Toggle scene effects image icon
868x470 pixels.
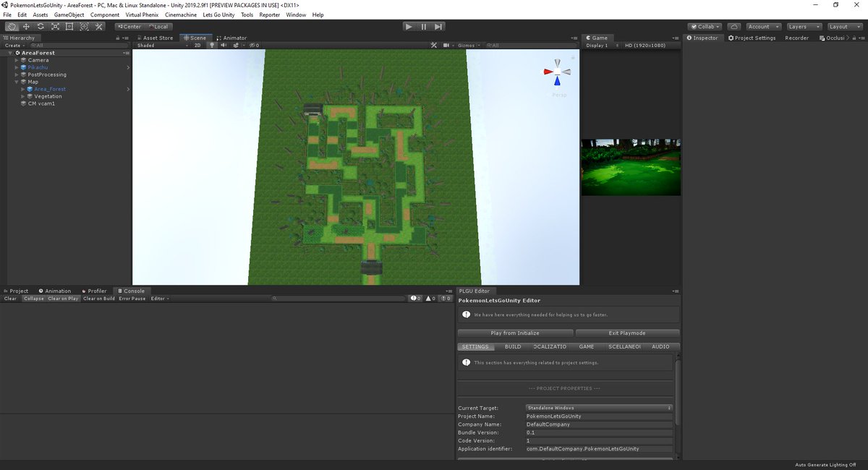235,45
